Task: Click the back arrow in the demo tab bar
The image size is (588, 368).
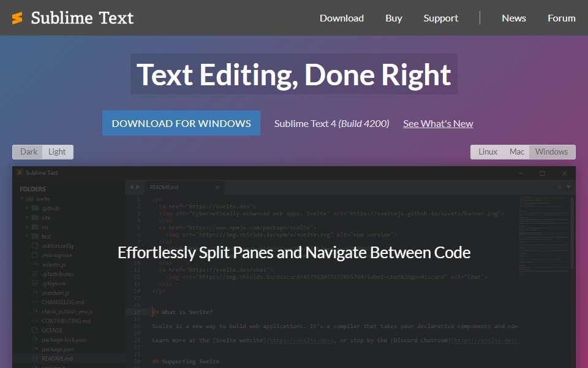Action: [132, 187]
